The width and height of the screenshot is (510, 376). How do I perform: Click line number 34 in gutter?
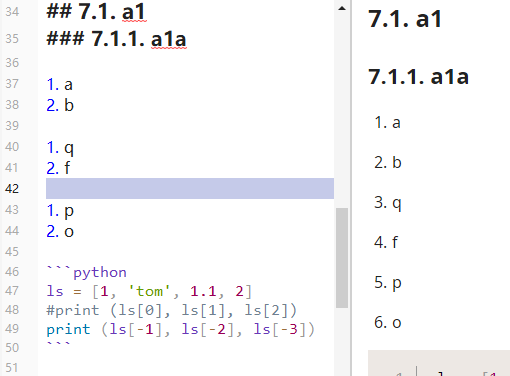pos(12,12)
